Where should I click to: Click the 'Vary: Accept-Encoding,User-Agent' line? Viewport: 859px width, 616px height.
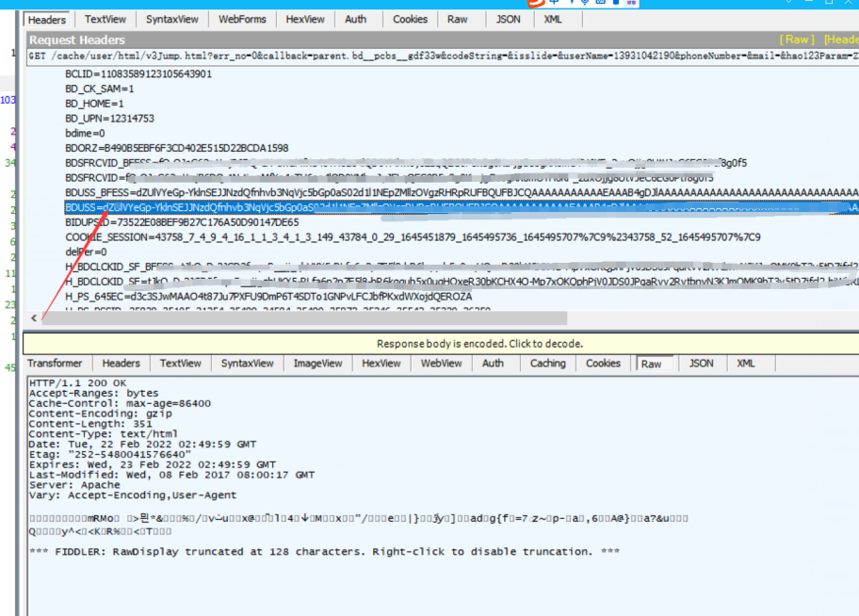click(x=133, y=494)
